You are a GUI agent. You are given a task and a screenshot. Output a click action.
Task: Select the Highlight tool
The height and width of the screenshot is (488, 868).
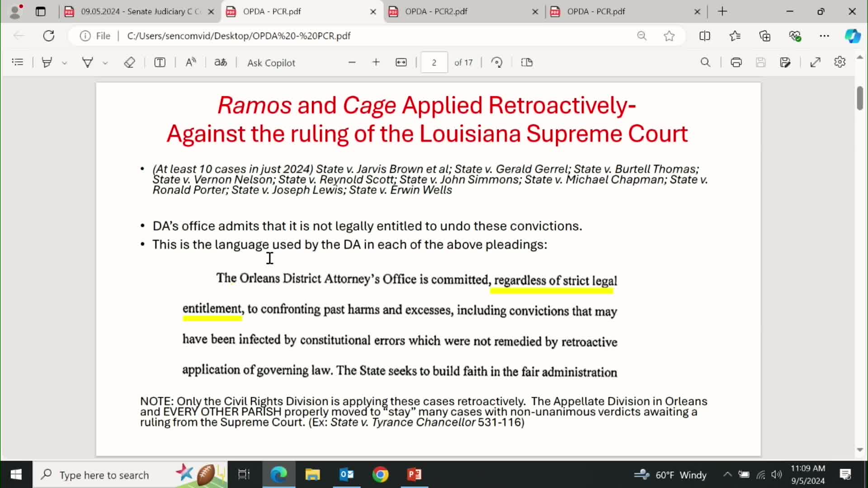pyautogui.click(x=47, y=62)
